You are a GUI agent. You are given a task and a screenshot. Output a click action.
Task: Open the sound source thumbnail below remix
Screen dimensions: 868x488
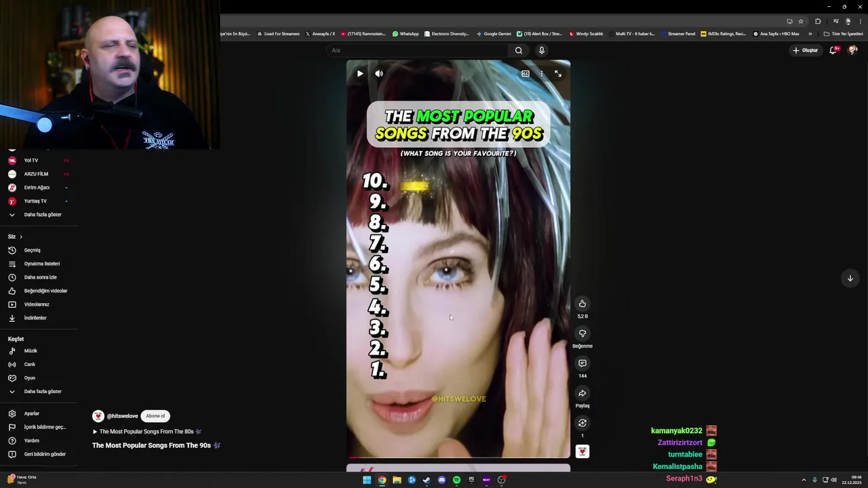point(583,451)
